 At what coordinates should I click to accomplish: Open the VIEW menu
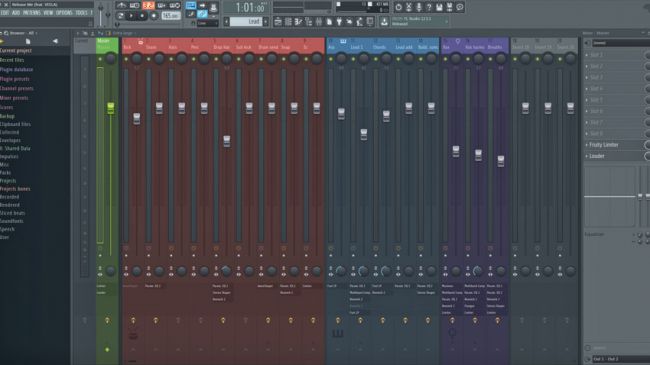[48, 13]
